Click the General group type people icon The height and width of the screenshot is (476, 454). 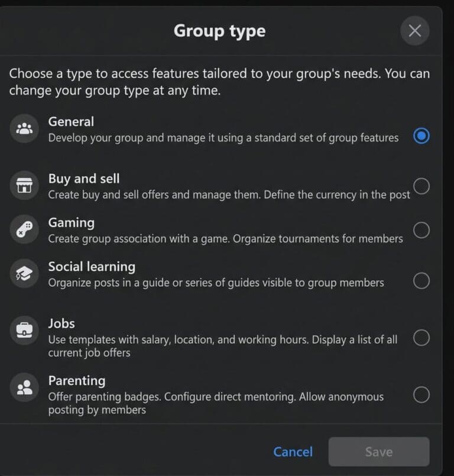pyautogui.click(x=24, y=128)
